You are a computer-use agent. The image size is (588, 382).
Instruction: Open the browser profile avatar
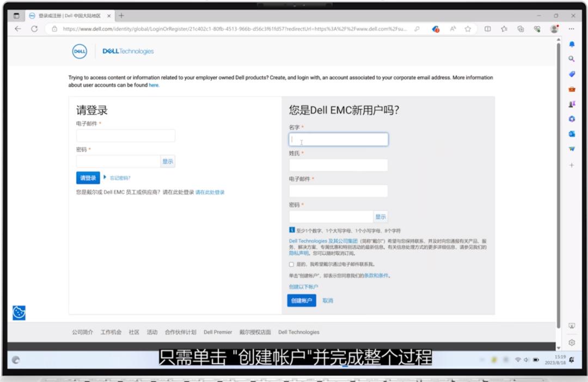point(554,29)
